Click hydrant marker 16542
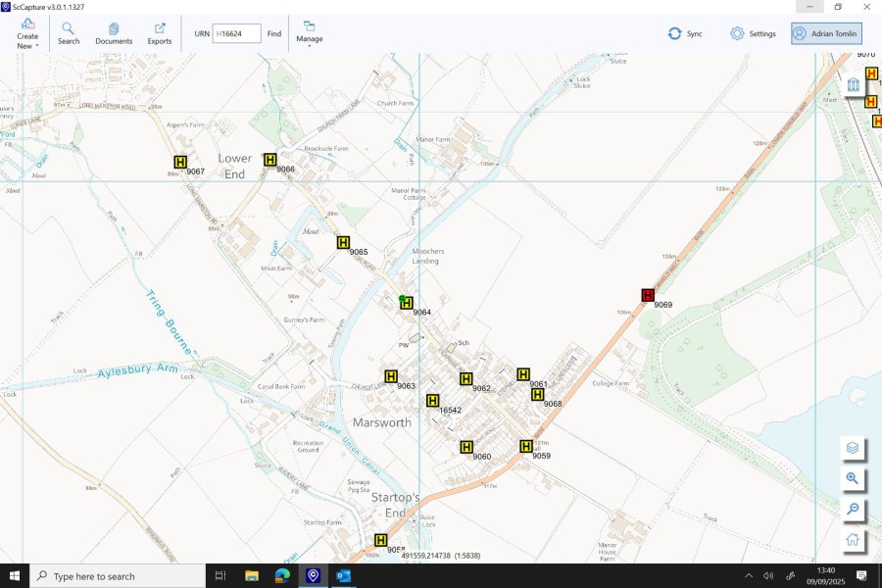This screenshot has width=882, height=588. click(x=432, y=400)
